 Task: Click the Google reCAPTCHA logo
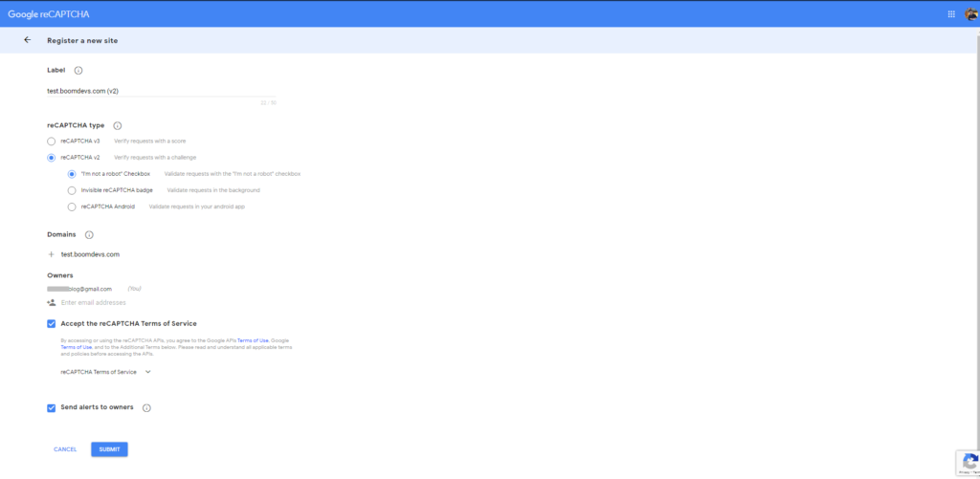pyautogui.click(x=49, y=13)
